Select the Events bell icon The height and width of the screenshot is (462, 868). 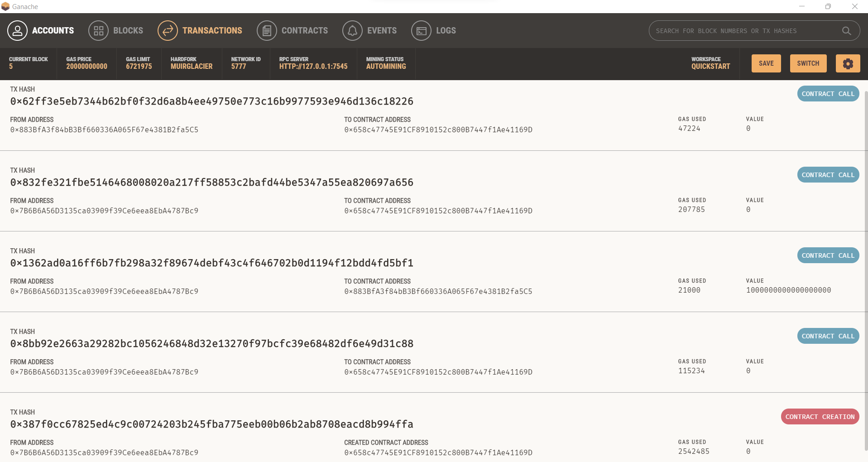point(352,30)
